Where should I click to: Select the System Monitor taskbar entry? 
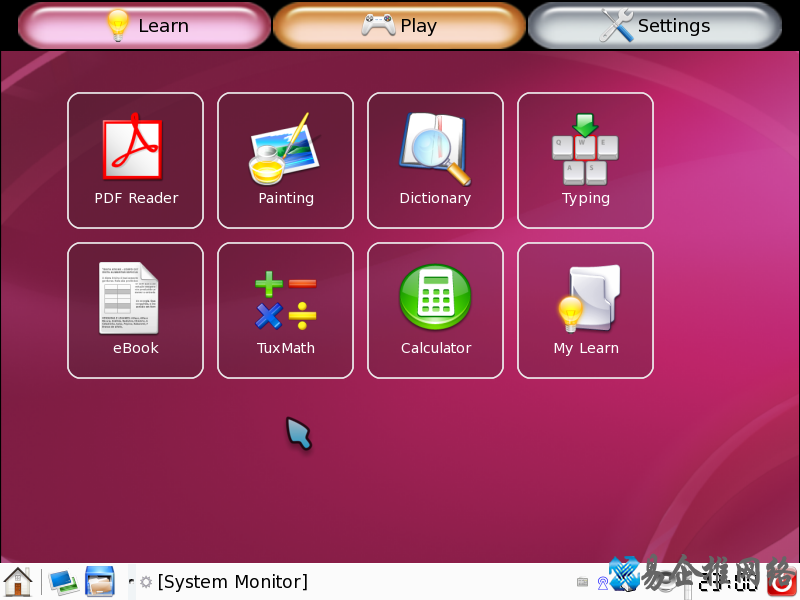pos(232,582)
